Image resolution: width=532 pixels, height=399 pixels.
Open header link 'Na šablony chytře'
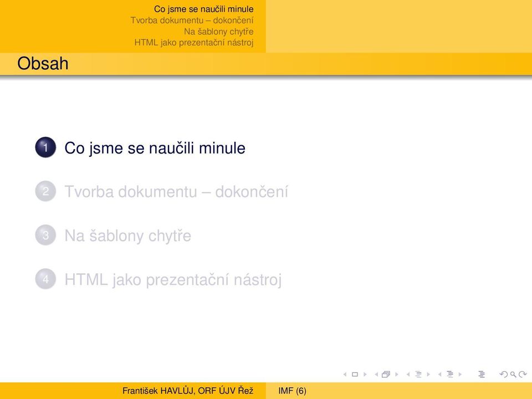pyautogui.click(x=219, y=32)
